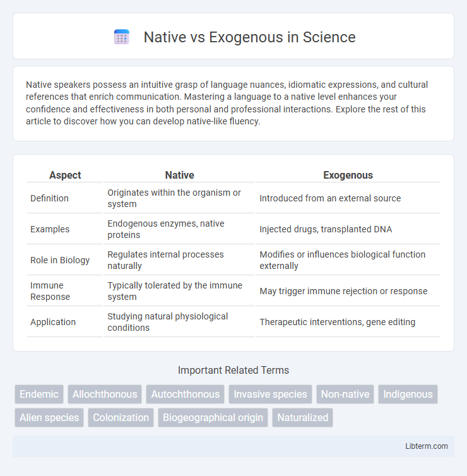This screenshot has height=476, width=467.
Task: Select the Naturalized tag
Action: (x=302, y=417)
